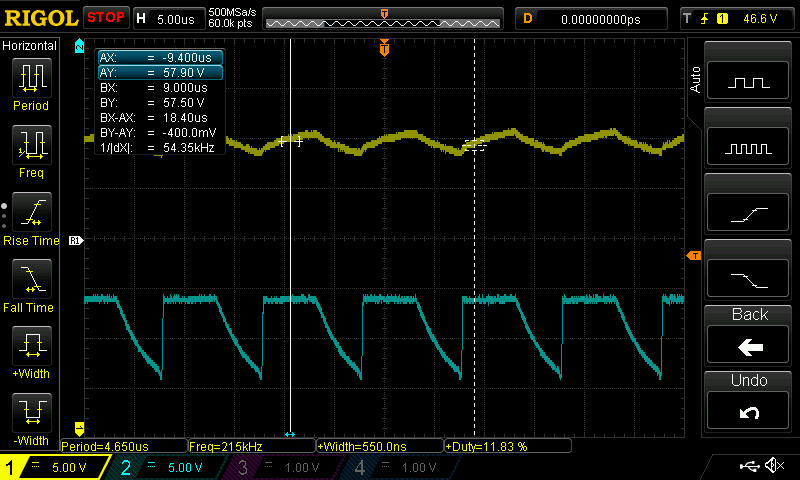The image size is (800, 480).
Task: Click the orange trigger level marker at right edge
Action: tap(693, 256)
